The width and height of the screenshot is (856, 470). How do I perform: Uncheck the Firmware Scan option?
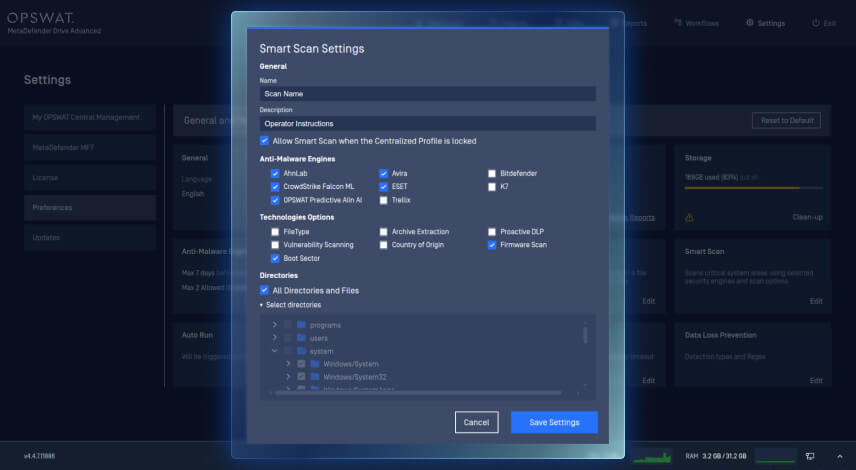[x=492, y=245]
